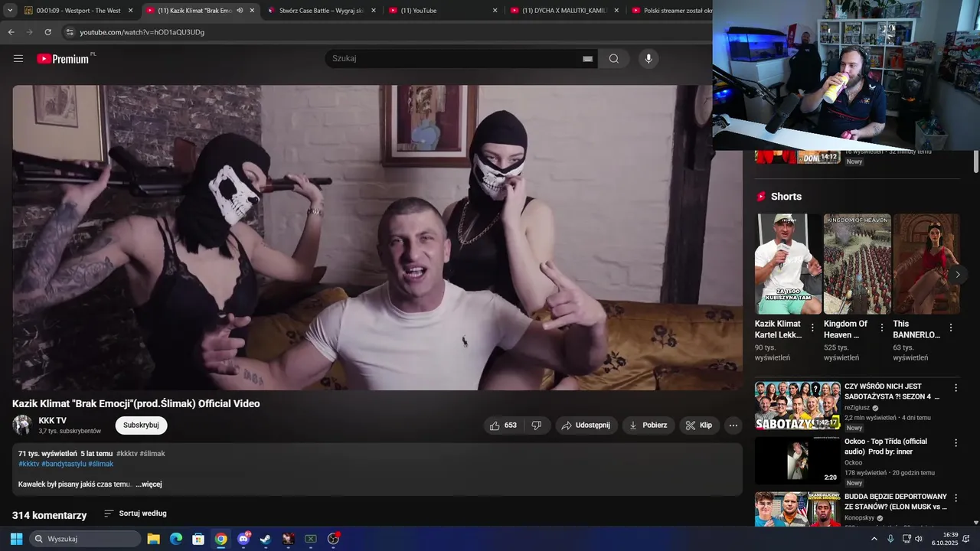The image size is (980, 551).
Task: Open Microsoft Edge from taskbar
Action: [x=176, y=539]
